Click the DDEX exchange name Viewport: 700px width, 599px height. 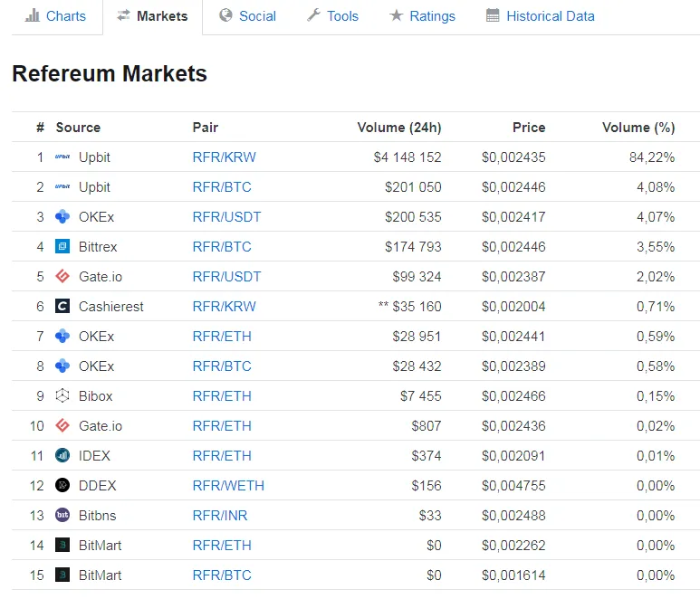point(97,485)
